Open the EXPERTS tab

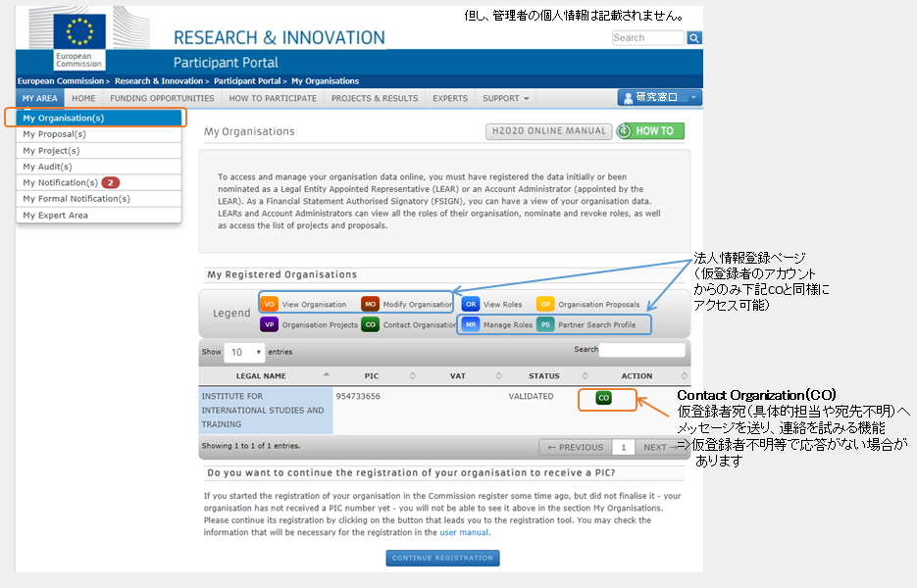pyautogui.click(x=450, y=98)
